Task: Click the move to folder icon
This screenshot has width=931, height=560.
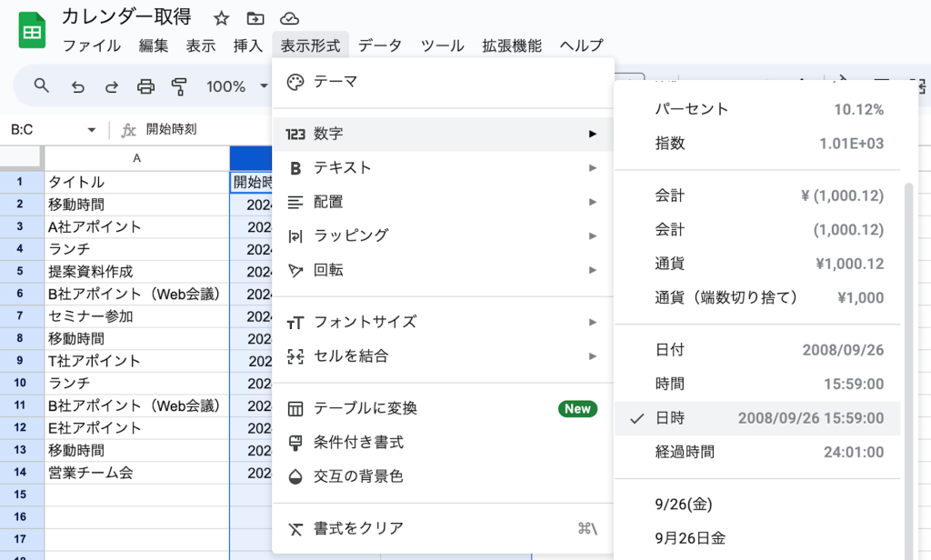Action: click(x=255, y=18)
